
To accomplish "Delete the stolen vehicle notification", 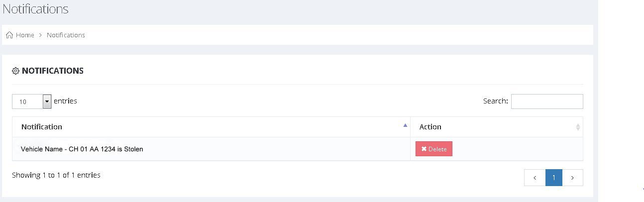I will pos(434,149).
